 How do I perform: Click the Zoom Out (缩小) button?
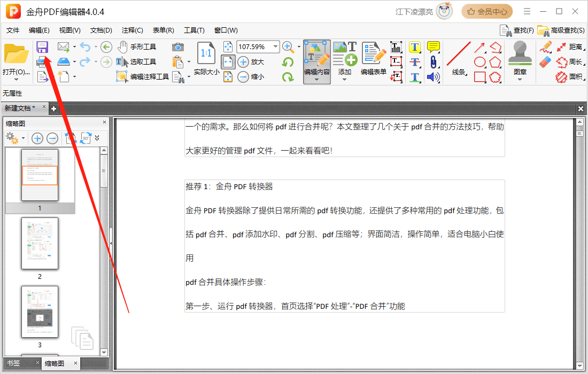(x=251, y=77)
